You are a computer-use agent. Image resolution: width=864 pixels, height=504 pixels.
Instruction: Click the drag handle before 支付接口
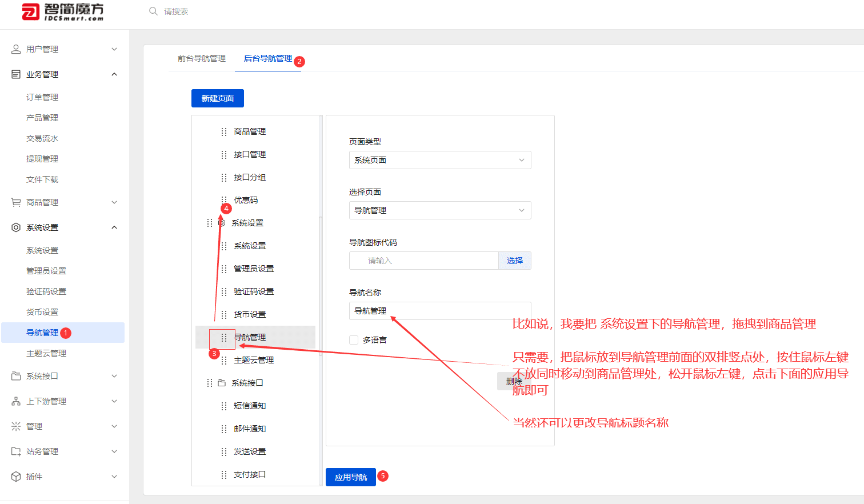click(224, 474)
